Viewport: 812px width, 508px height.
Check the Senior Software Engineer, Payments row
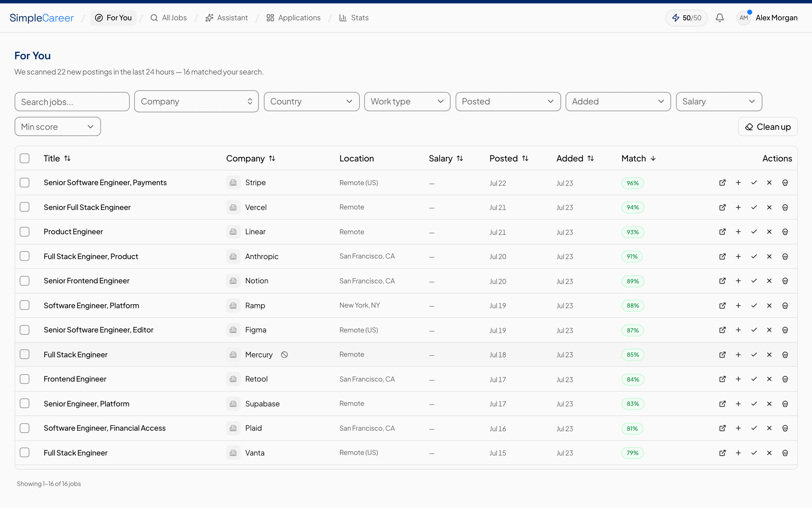pyautogui.click(x=25, y=182)
